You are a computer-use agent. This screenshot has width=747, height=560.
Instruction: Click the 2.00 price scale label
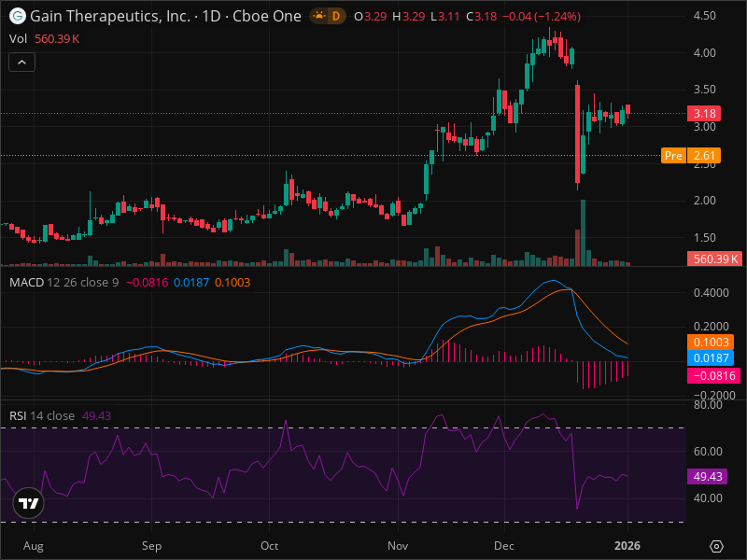(x=705, y=201)
